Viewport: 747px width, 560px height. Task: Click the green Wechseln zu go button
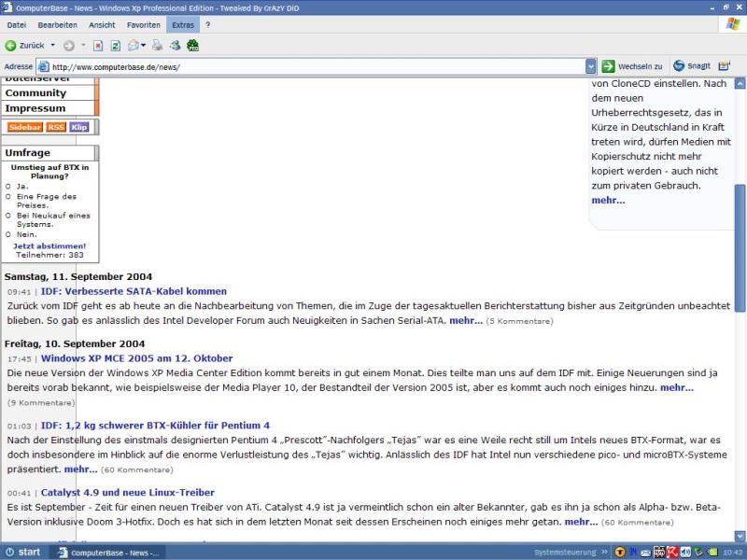coord(632,66)
